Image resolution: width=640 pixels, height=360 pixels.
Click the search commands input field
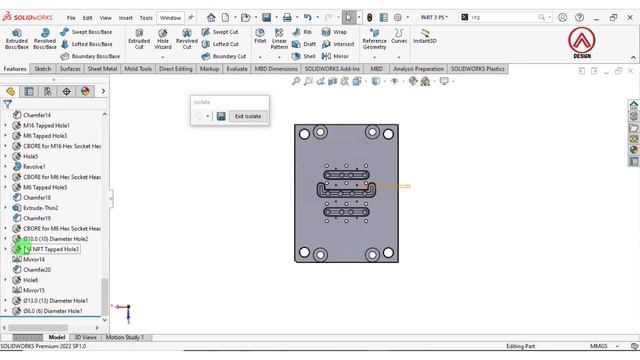503,17
